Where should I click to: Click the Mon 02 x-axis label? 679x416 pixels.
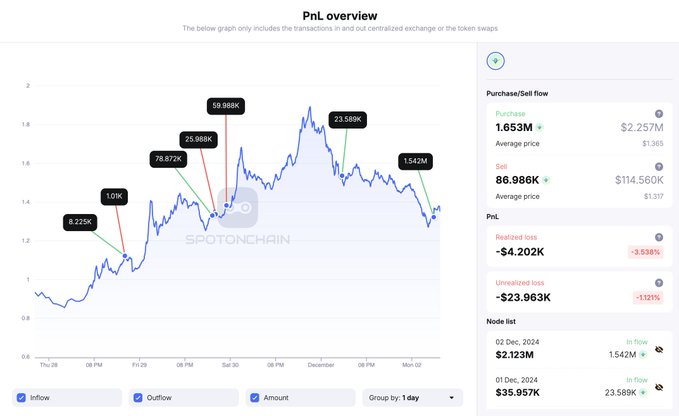(x=411, y=365)
